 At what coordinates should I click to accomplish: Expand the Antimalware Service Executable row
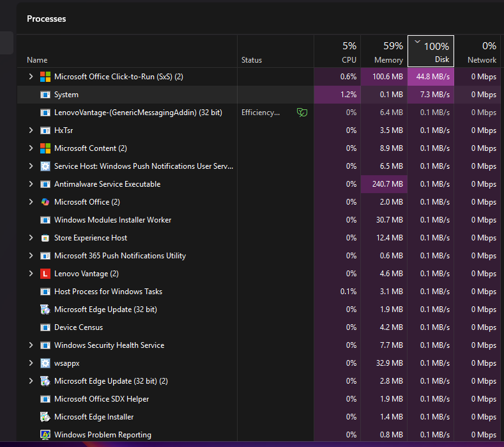click(x=31, y=184)
